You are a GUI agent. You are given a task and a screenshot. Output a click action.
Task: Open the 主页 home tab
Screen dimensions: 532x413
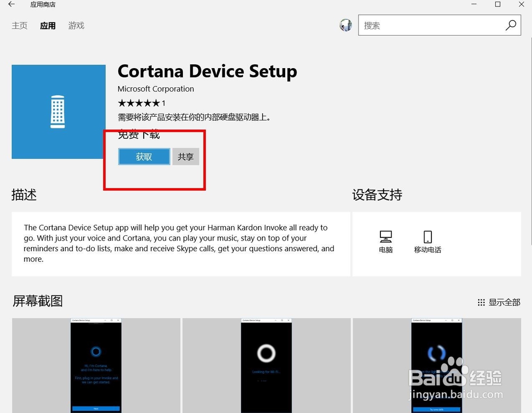19,26
